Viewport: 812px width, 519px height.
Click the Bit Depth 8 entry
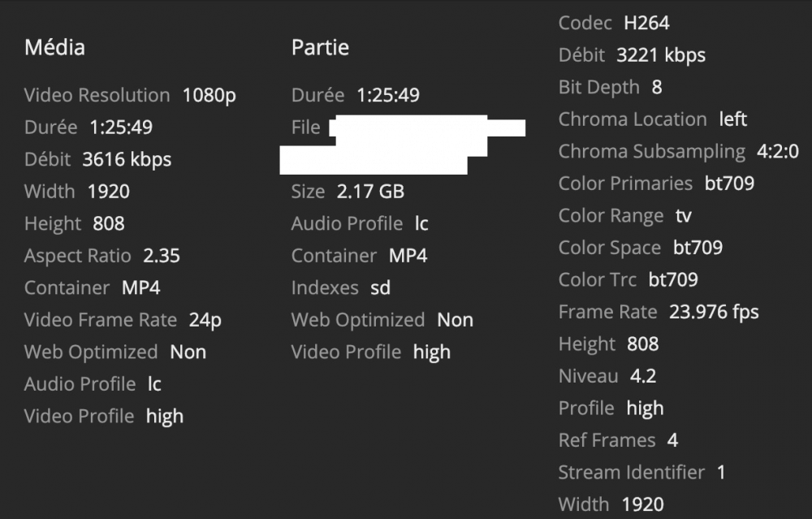610,88
